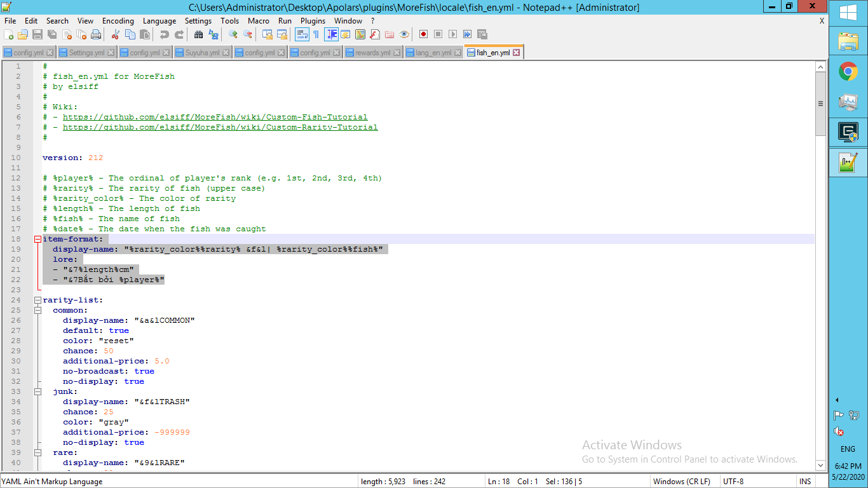The height and width of the screenshot is (488, 868).
Task: Click the Print icon in toolbar
Action: click(x=96, y=34)
